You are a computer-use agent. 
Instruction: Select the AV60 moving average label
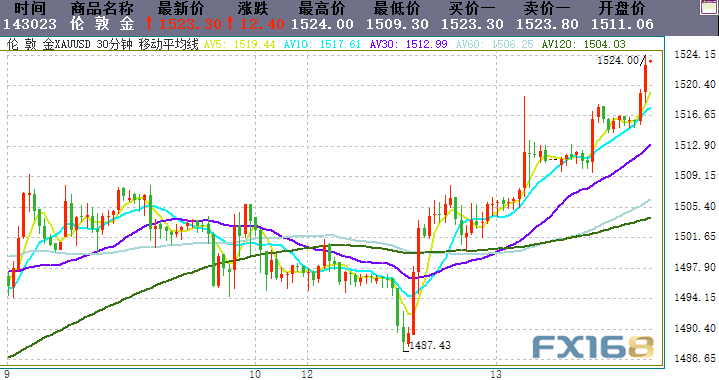point(494,44)
